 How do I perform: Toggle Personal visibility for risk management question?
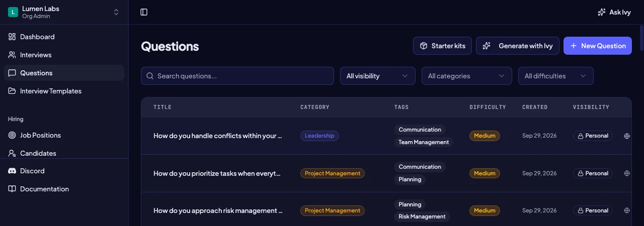[593, 210]
